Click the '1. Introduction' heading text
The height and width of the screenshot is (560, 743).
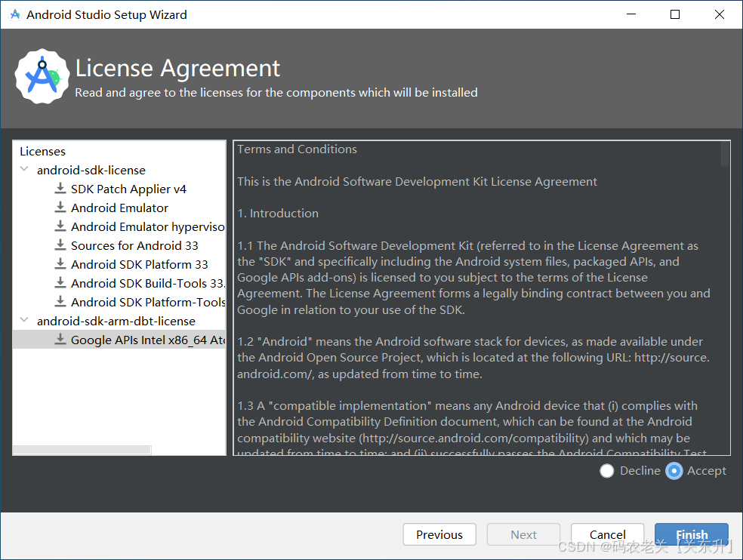coord(278,214)
